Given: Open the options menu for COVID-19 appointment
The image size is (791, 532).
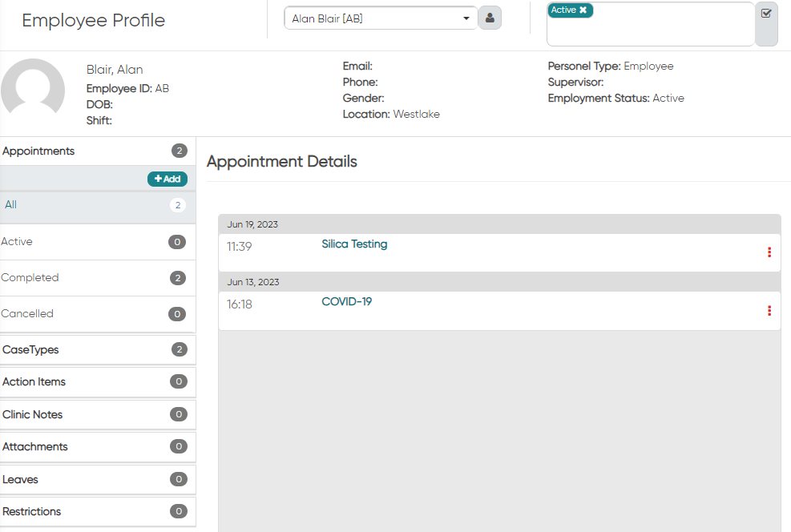Looking at the screenshot, I should 769,311.
